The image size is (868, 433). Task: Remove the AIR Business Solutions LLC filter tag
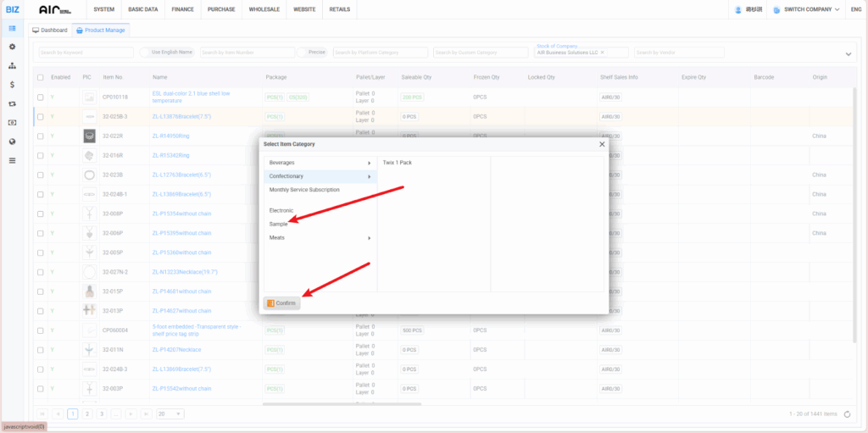pyautogui.click(x=603, y=53)
